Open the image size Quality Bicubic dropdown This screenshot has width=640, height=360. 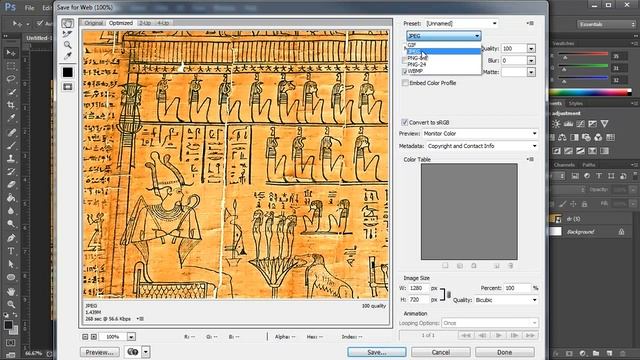point(506,300)
